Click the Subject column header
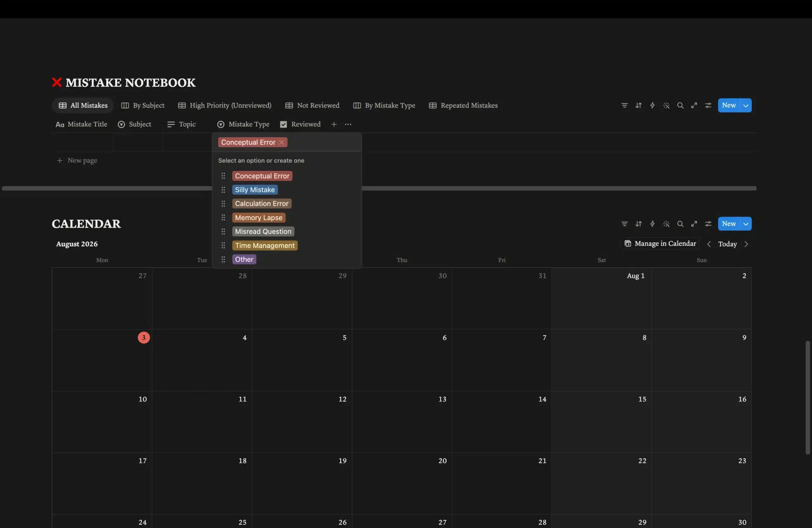 tap(134, 125)
